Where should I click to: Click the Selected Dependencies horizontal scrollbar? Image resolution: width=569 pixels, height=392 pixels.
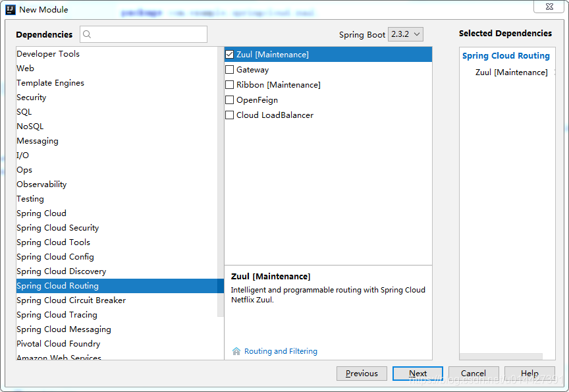[x=501, y=356]
